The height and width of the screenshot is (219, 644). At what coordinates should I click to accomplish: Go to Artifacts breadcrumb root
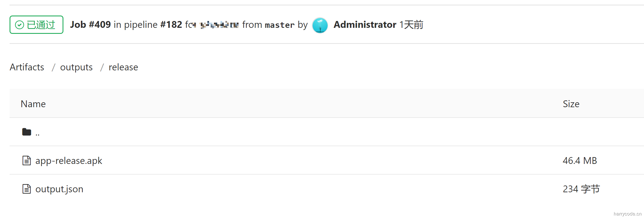coord(27,67)
